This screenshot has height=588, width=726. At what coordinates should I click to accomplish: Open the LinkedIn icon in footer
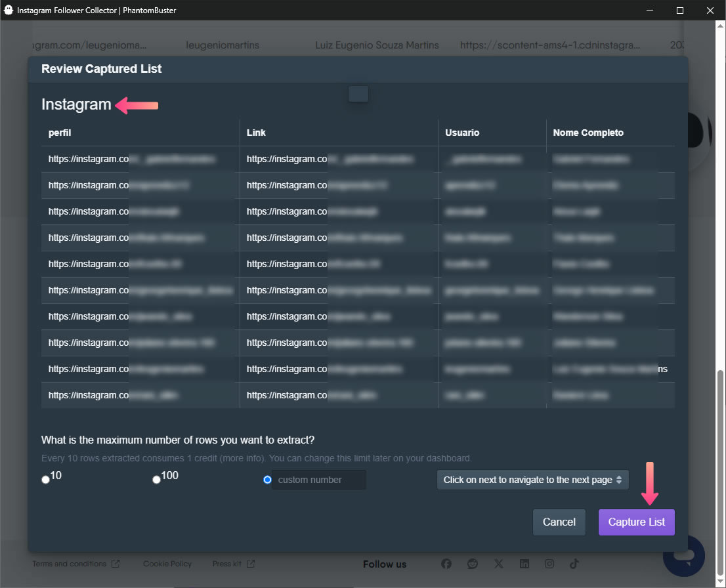524,564
